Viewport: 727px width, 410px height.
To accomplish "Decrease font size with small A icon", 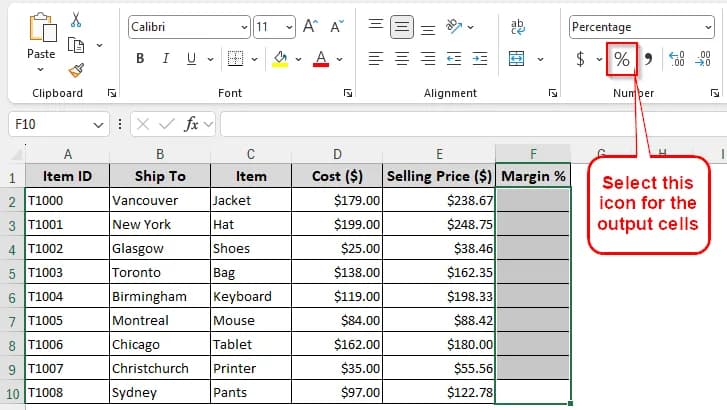I will click(337, 26).
